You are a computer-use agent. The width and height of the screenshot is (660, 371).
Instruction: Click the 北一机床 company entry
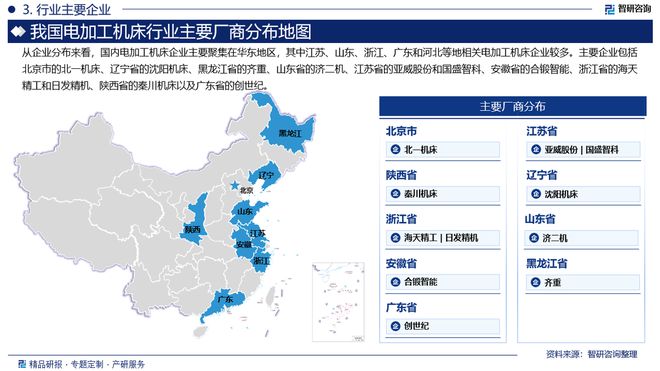(443, 150)
